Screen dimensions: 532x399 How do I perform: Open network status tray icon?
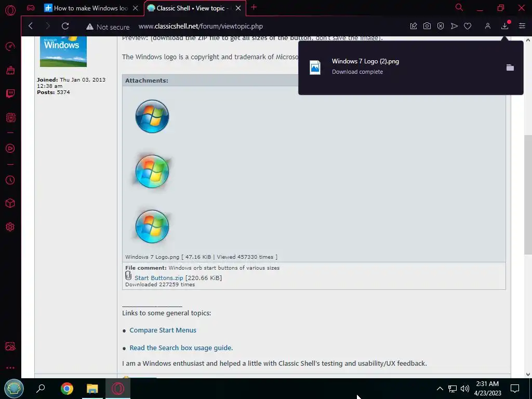(x=453, y=389)
